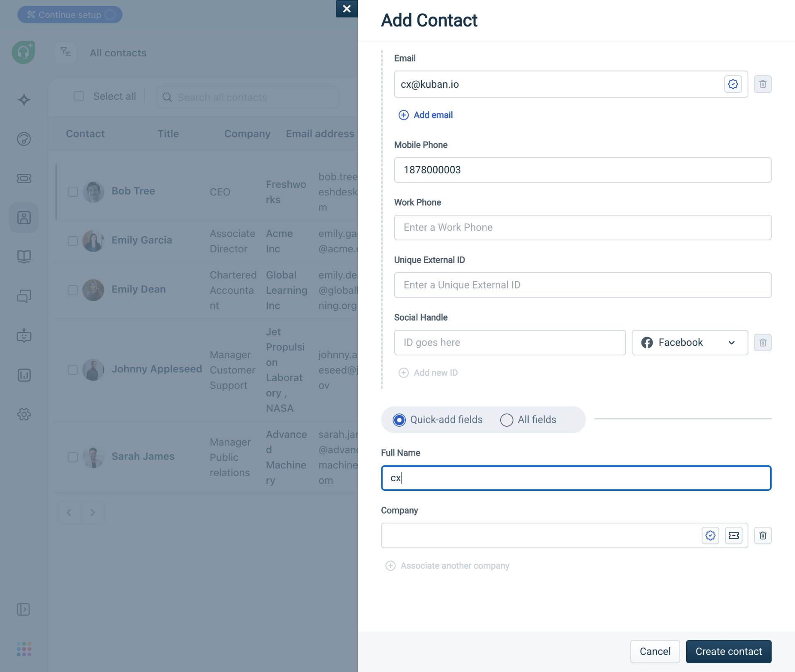The width and height of the screenshot is (795, 672).
Task: Click the Company column header
Action: point(247,134)
